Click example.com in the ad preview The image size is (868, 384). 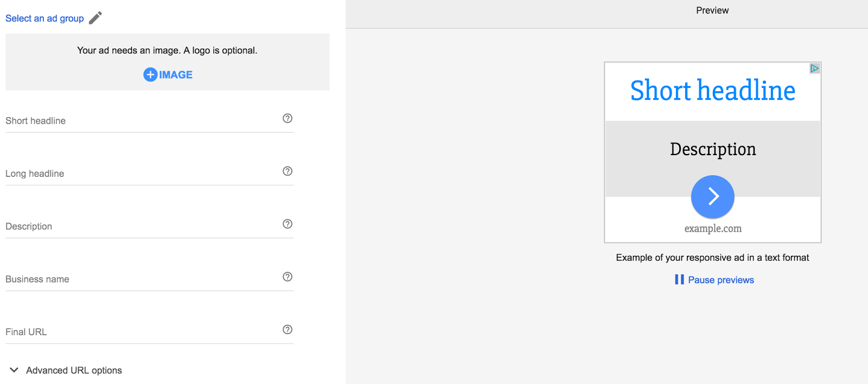point(712,228)
